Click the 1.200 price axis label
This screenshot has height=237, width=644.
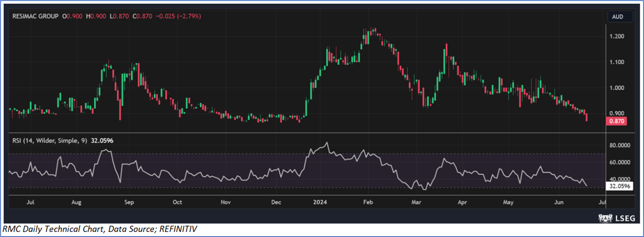[617, 37]
